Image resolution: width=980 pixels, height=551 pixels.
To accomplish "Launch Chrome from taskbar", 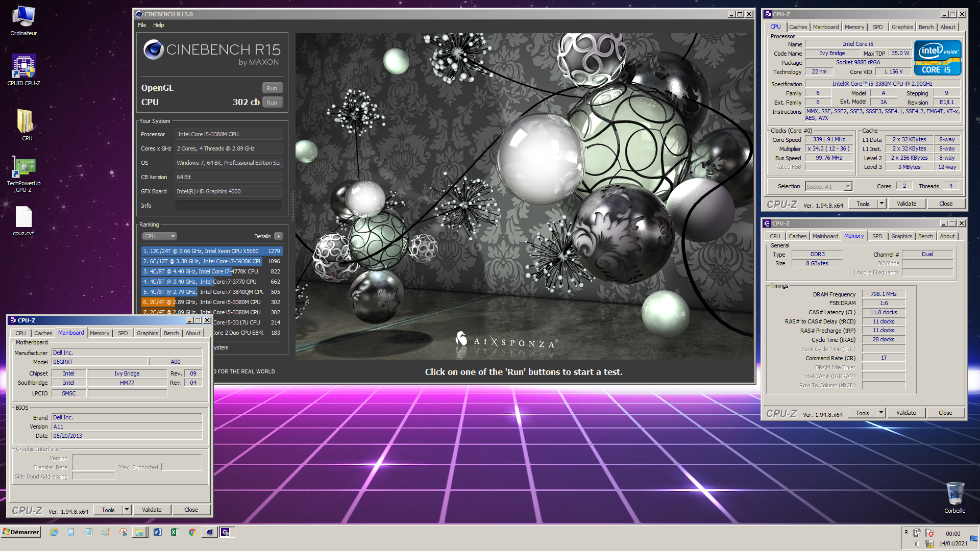I will 192,532.
